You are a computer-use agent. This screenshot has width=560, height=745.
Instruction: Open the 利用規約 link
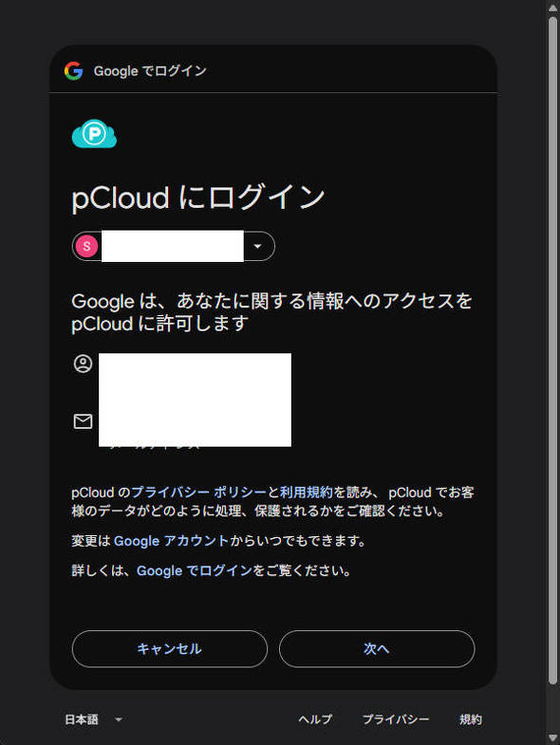[x=306, y=493]
